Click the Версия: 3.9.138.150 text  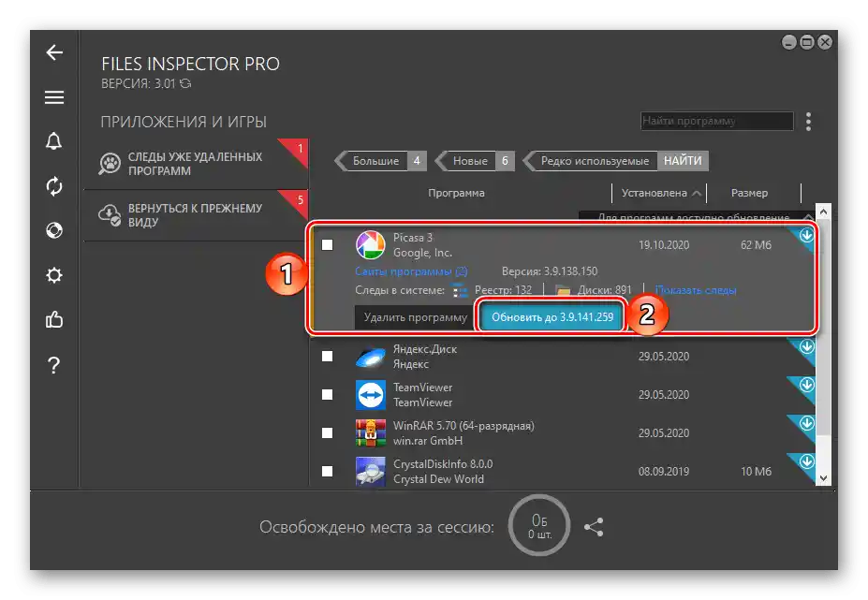point(549,271)
